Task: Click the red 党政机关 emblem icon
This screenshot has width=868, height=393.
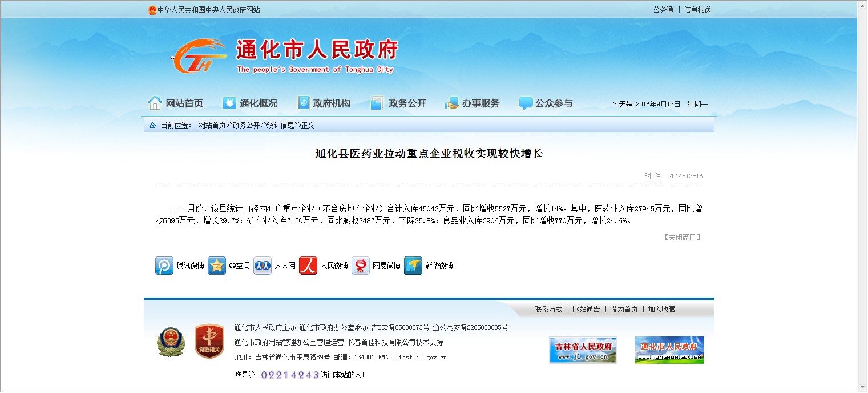Action: [209, 342]
